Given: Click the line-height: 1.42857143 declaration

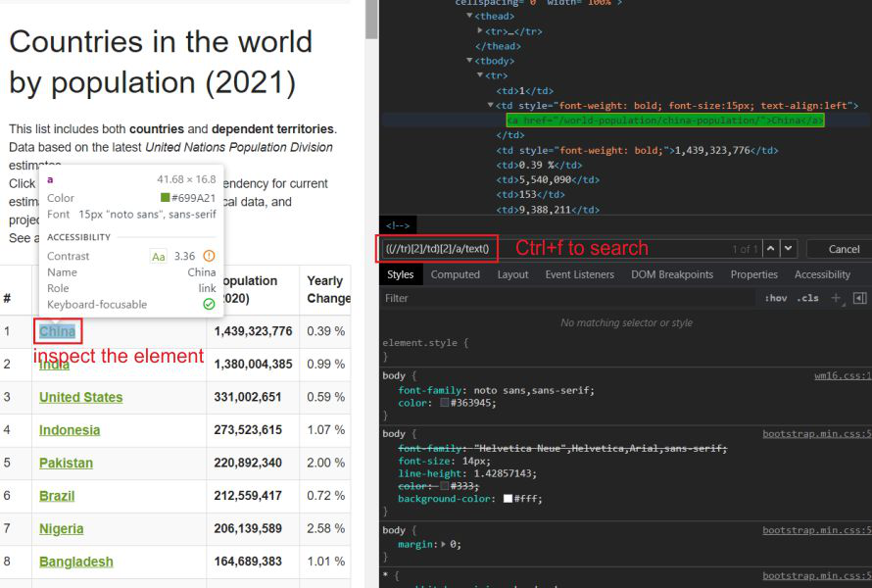Looking at the screenshot, I should click(x=467, y=473).
